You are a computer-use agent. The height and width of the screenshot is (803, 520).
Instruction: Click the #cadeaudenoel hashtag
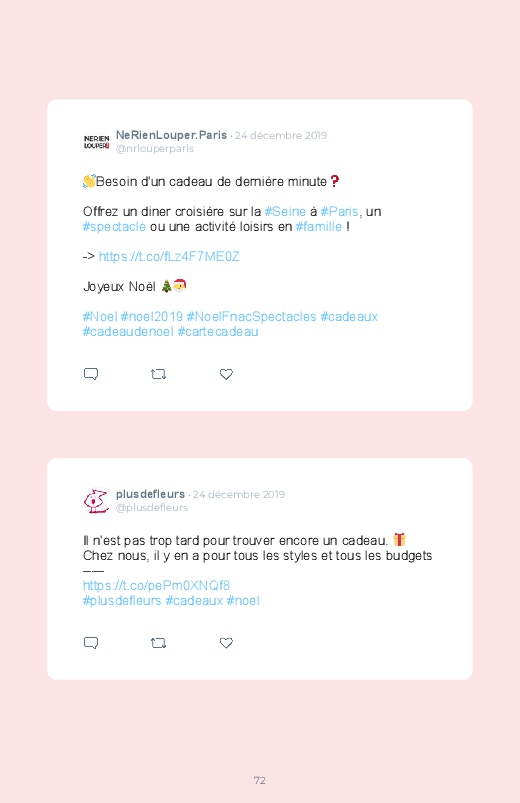[x=128, y=331]
